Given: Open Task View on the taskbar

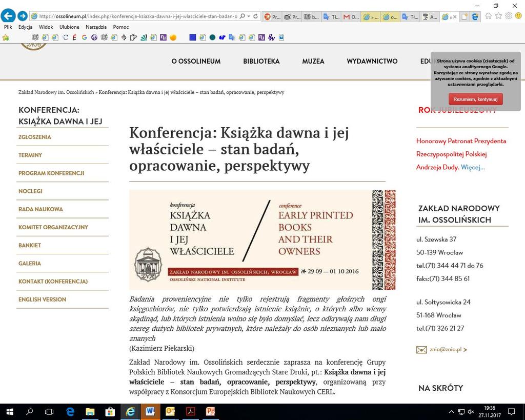Looking at the screenshot, I should [x=49, y=412].
